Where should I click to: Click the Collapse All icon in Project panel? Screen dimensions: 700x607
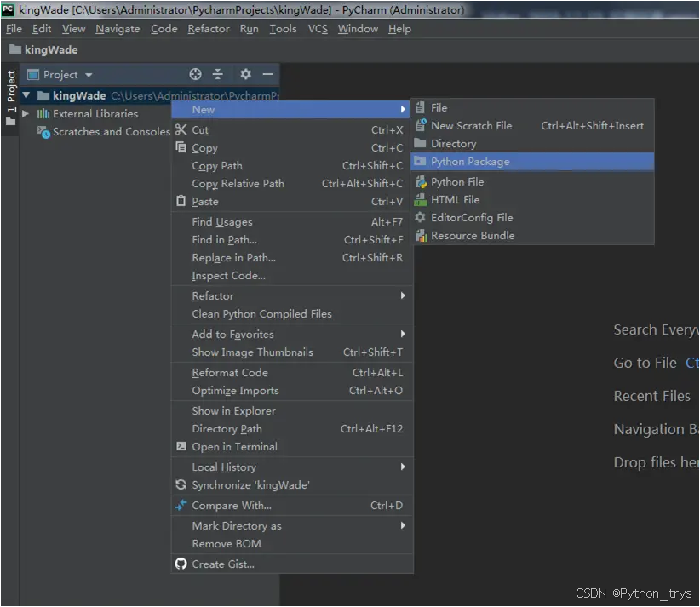[217, 74]
